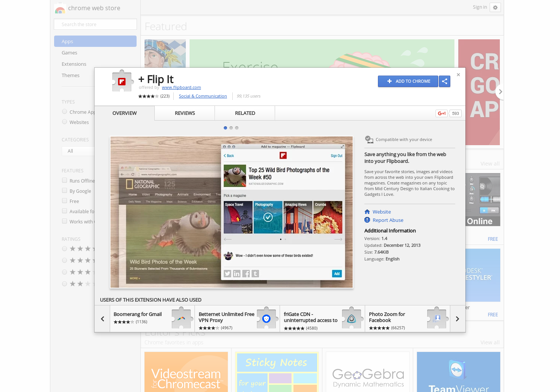The width and height of the screenshot is (560, 392).
Task: Click the share icon beside Add to Chrome
Action: pyautogui.click(x=445, y=81)
